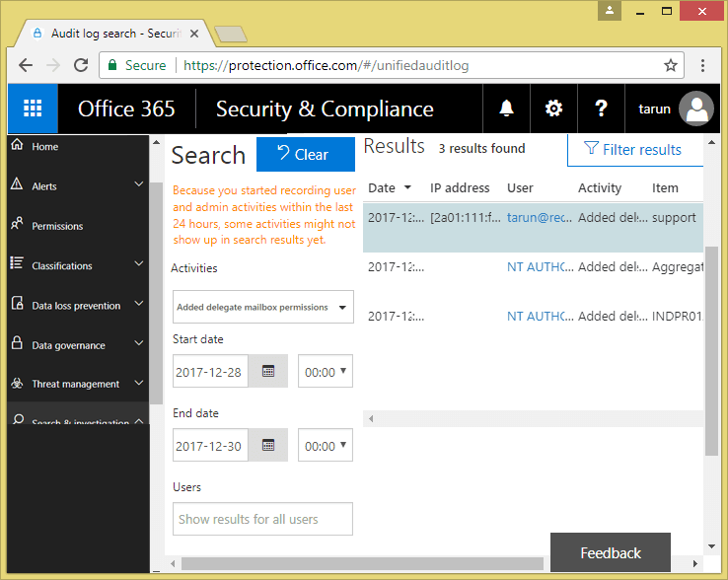This screenshot has width=728, height=580.
Task: Open the Feedback button
Action: coord(610,552)
